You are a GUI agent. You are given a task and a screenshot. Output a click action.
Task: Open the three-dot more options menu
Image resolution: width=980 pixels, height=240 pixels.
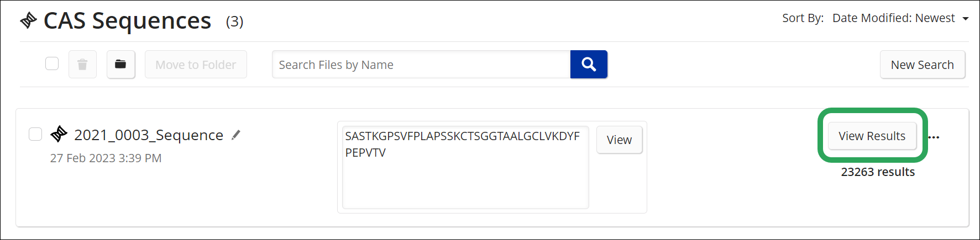[x=934, y=137]
